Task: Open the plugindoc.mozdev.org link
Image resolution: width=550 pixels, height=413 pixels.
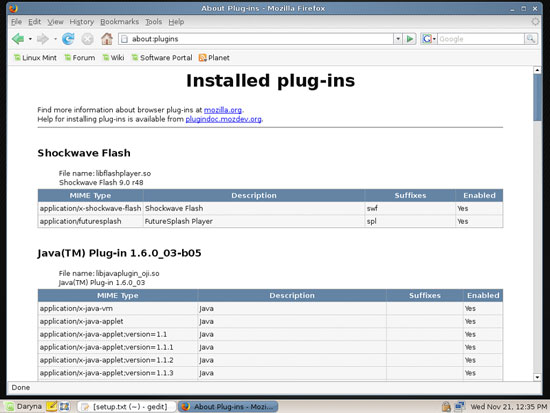Action: tap(223, 119)
